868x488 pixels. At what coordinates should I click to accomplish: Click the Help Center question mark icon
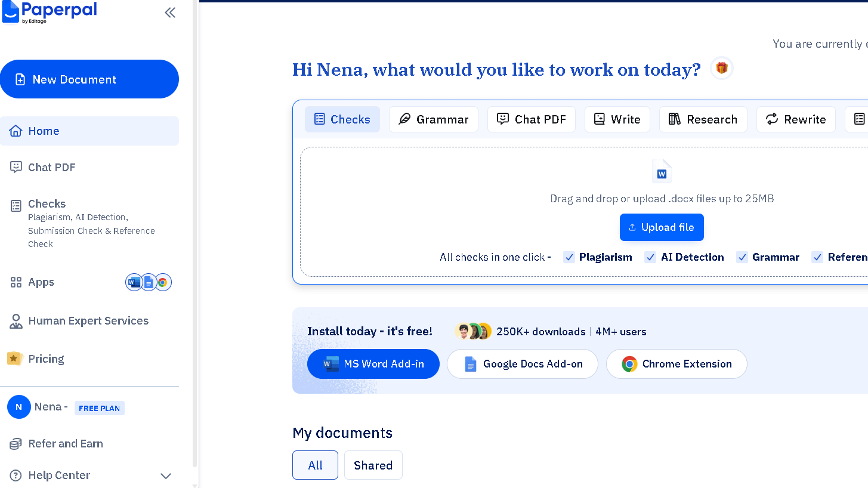tap(16, 475)
